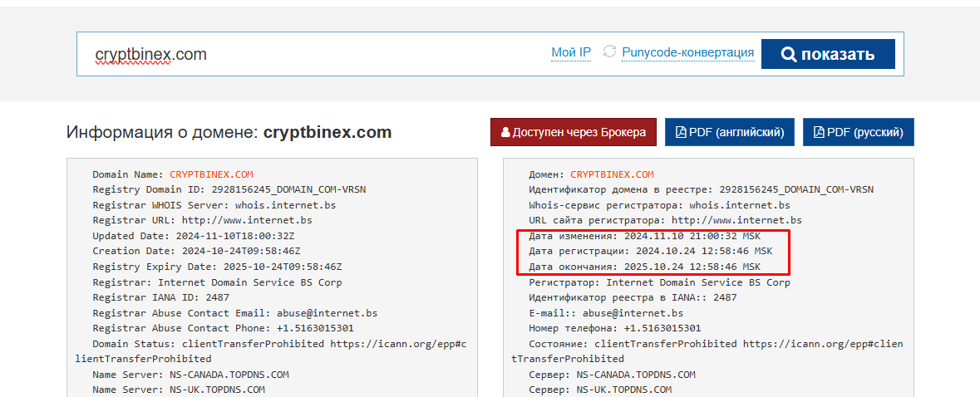Click orange CRYPTBINEX.COM in the Domain Name line
The width and height of the screenshot is (980, 397).
[211, 174]
